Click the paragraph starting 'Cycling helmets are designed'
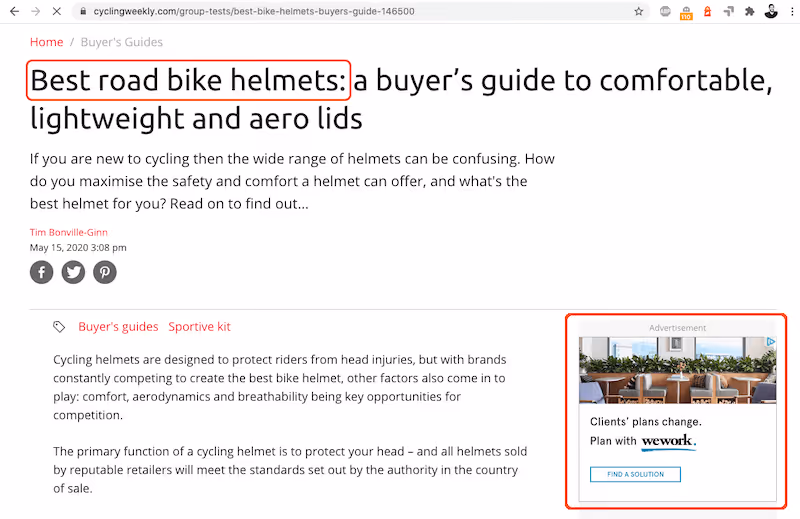Viewport: 800px width, 519px height. click(x=280, y=387)
